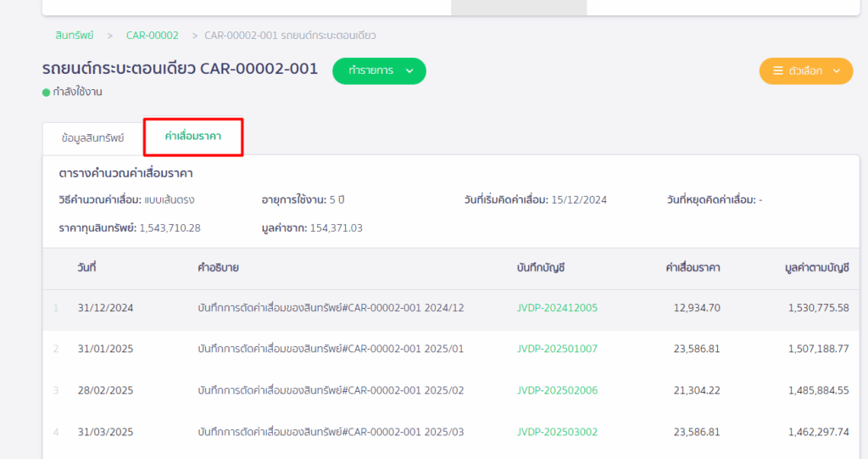
Task: Switch to the ข้อมูลสินทรัพย์ tab
Action: 92,137
